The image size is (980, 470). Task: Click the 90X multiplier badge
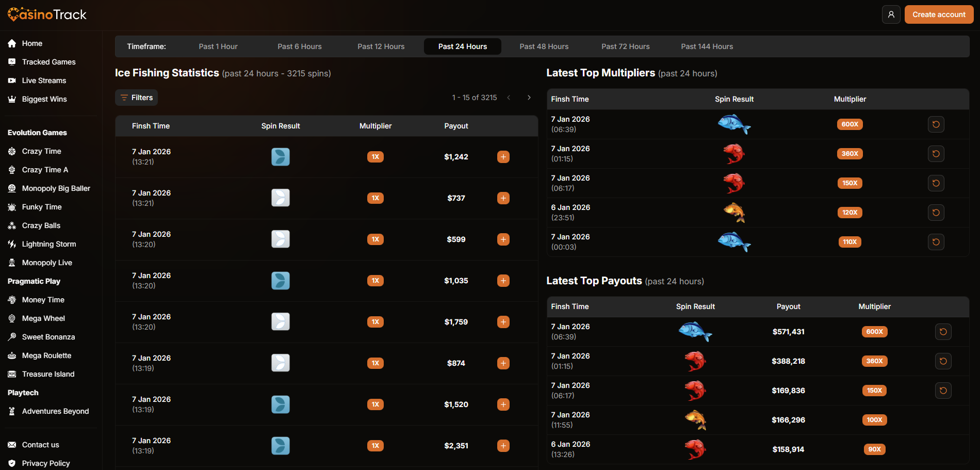tap(874, 449)
